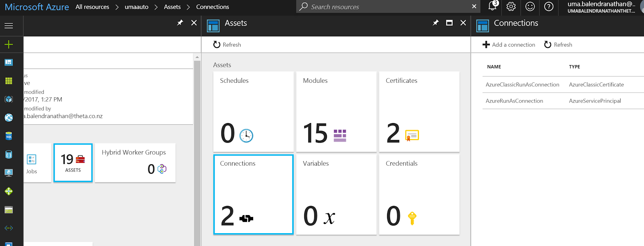
Task: Open portal settings gear icon
Action: (x=511, y=6)
